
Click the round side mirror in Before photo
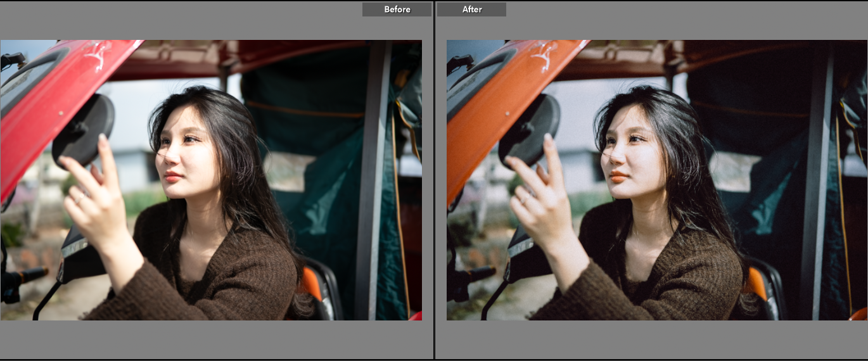84,130
